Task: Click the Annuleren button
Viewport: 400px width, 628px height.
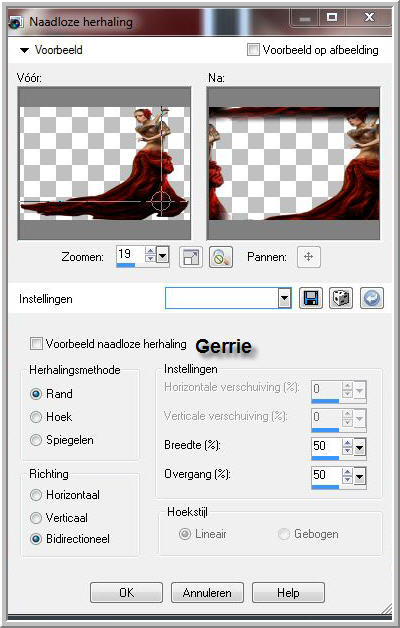Action: tap(207, 593)
